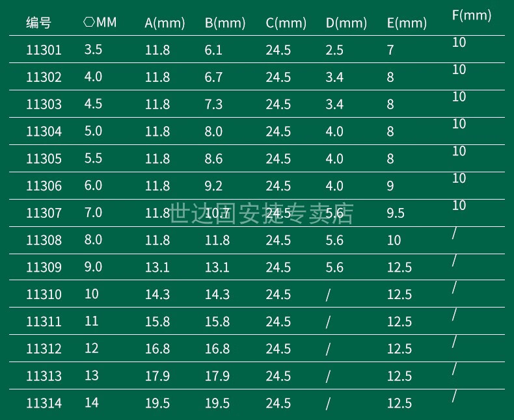Click the D(mm) column header
Image resolution: width=514 pixels, height=420 pixels.
click(346, 23)
